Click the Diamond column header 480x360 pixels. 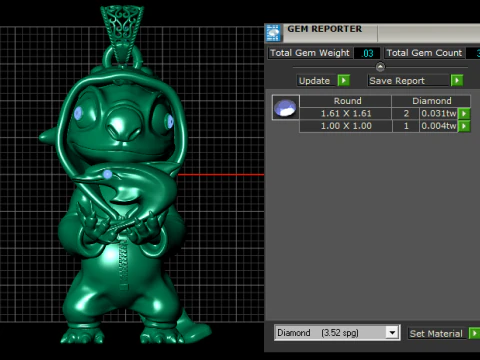(431, 101)
